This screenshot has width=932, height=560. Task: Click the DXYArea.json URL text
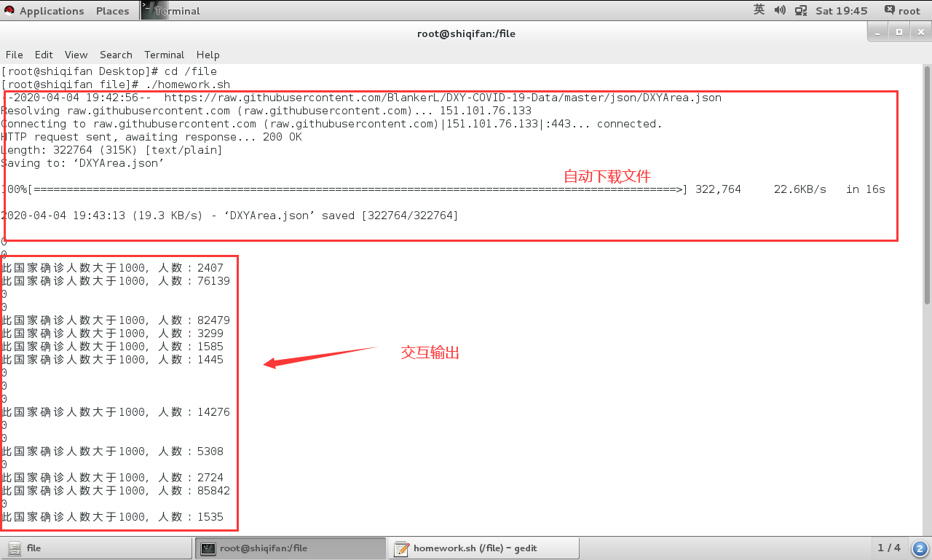point(443,98)
